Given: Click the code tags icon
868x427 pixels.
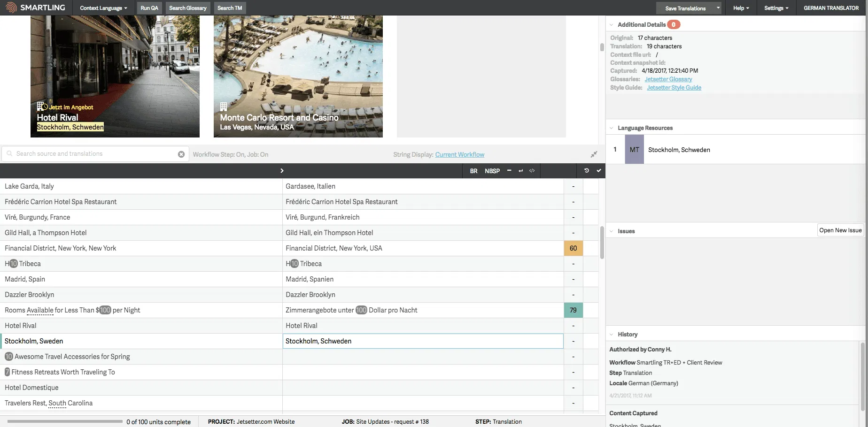Looking at the screenshot, I should 532,171.
